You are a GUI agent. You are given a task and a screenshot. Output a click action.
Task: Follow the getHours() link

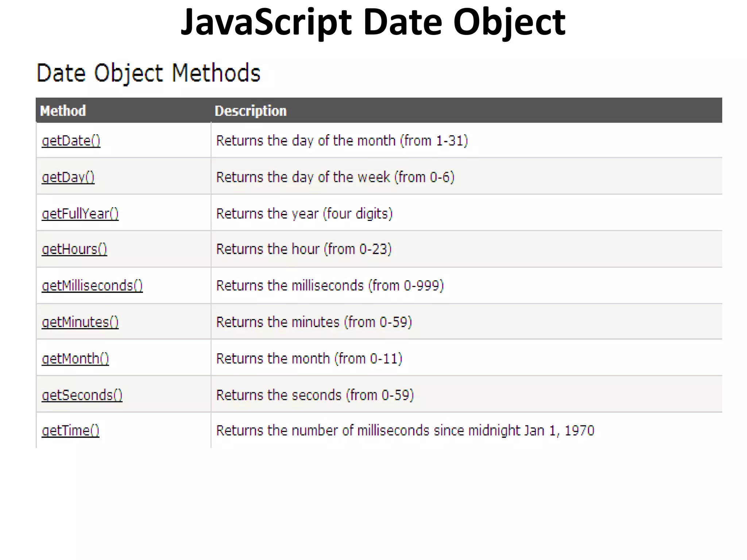pyautogui.click(x=74, y=249)
